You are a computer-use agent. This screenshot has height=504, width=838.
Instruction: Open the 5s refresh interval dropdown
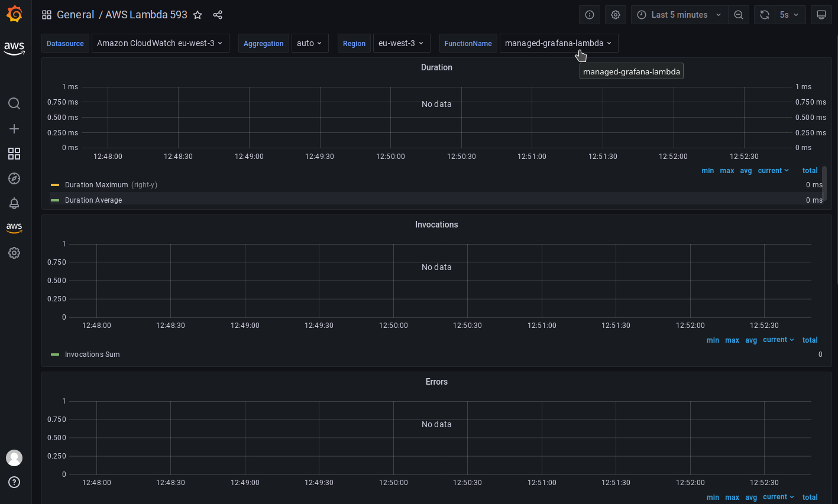tap(790, 15)
